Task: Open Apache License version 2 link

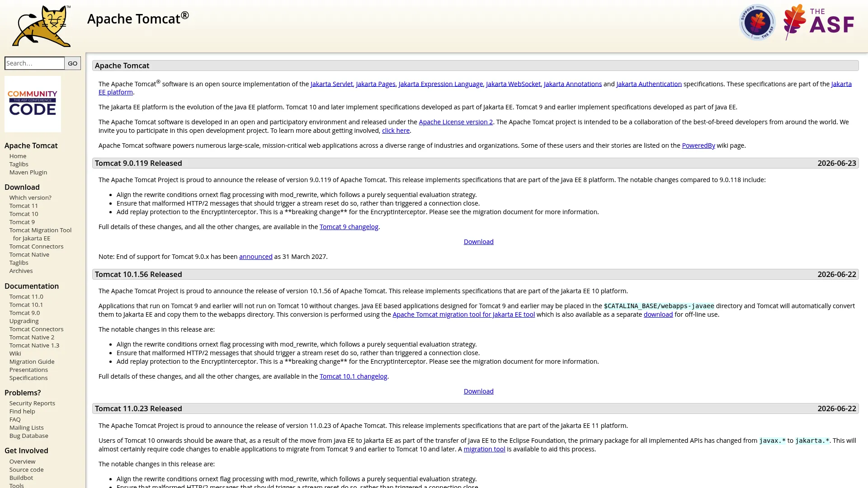Action: pyautogui.click(x=456, y=122)
